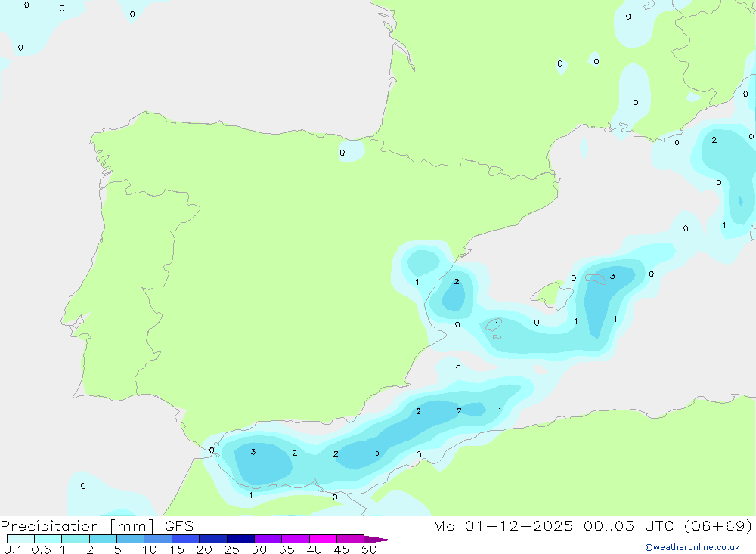Image resolution: width=756 pixels, height=554 pixels.
Task: Click the 'Mo 01-12-2025' date text
Action: click(503, 525)
